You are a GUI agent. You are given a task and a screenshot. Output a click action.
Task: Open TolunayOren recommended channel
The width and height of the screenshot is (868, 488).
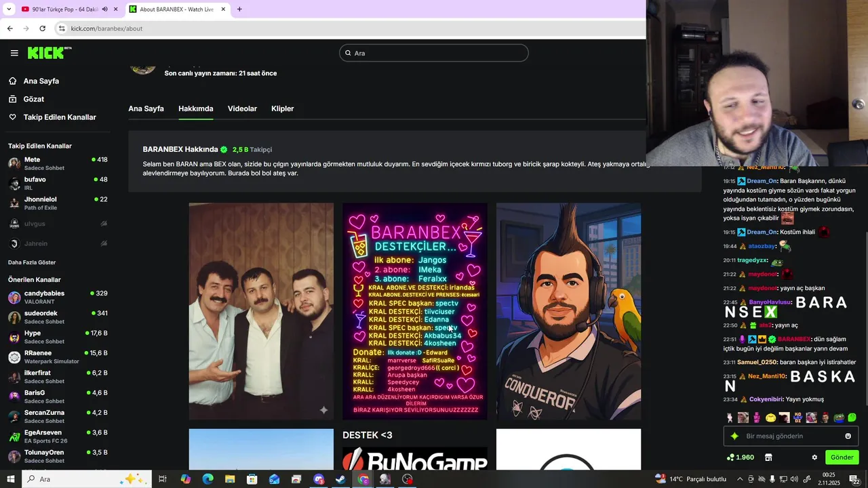(58, 456)
